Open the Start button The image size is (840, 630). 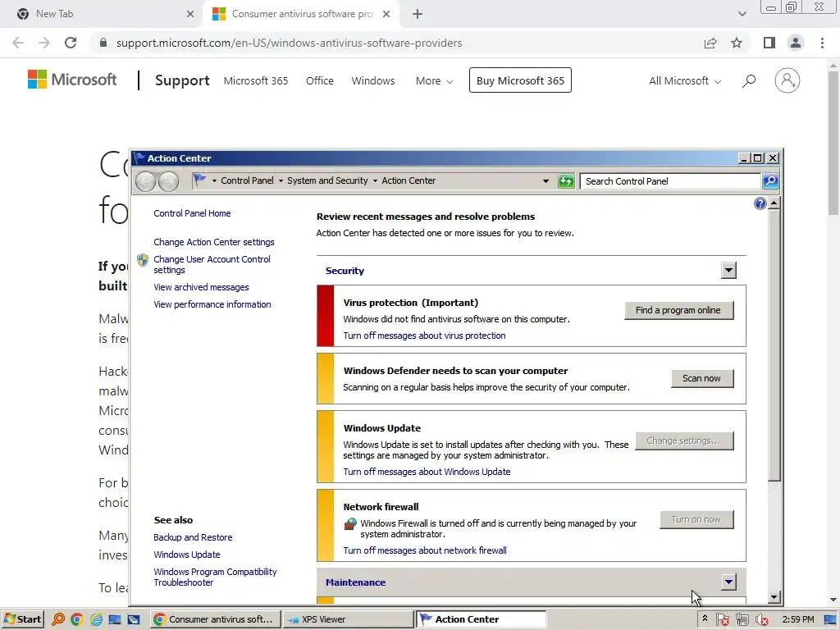(22, 619)
